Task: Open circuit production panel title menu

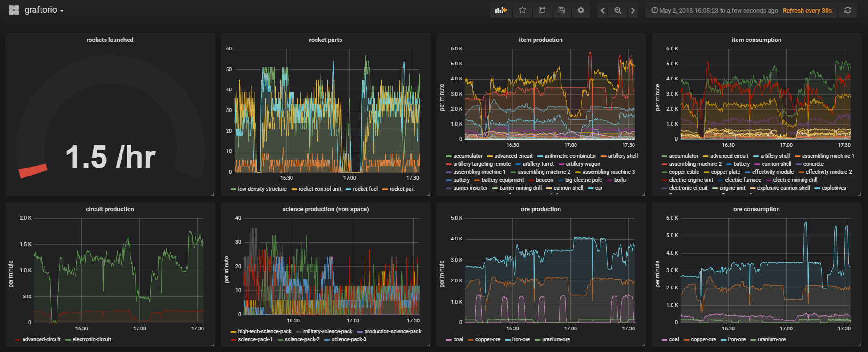Action: (x=110, y=209)
